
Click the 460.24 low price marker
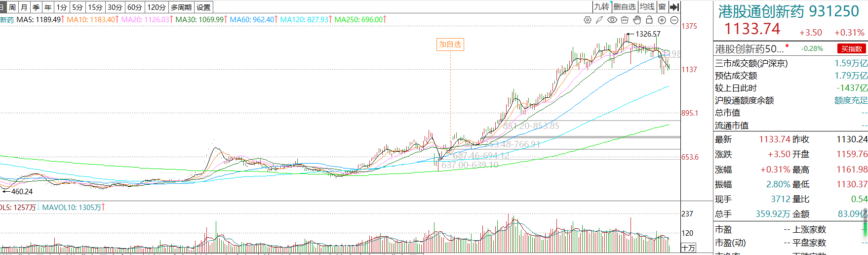coord(22,192)
